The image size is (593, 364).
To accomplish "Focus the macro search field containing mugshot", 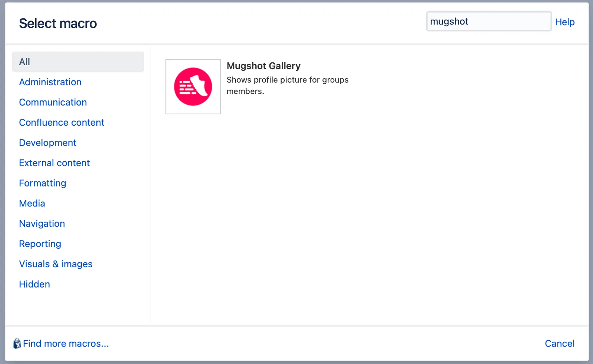I will point(489,21).
